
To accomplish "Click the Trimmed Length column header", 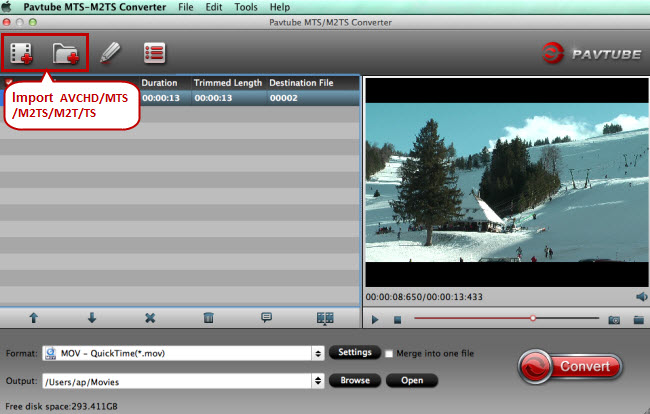I will (228, 83).
